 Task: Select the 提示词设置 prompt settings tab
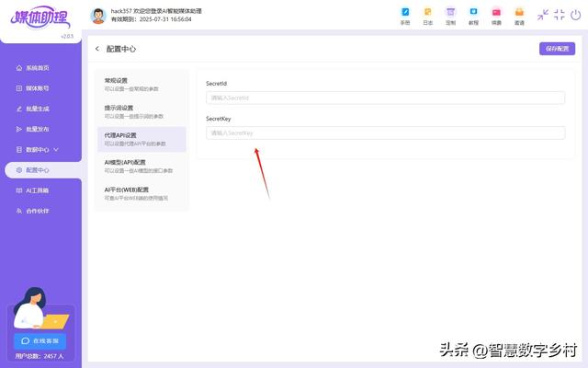tap(141, 112)
